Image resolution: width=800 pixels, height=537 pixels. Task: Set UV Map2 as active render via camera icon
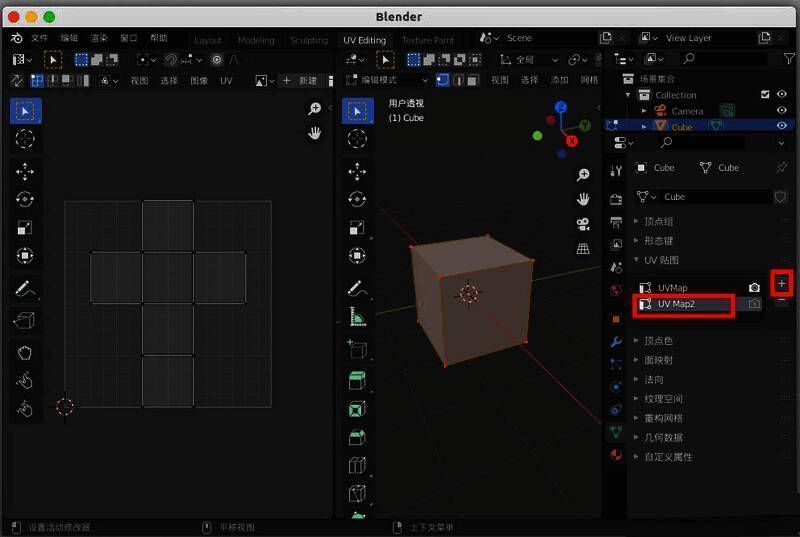coord(754,304)
